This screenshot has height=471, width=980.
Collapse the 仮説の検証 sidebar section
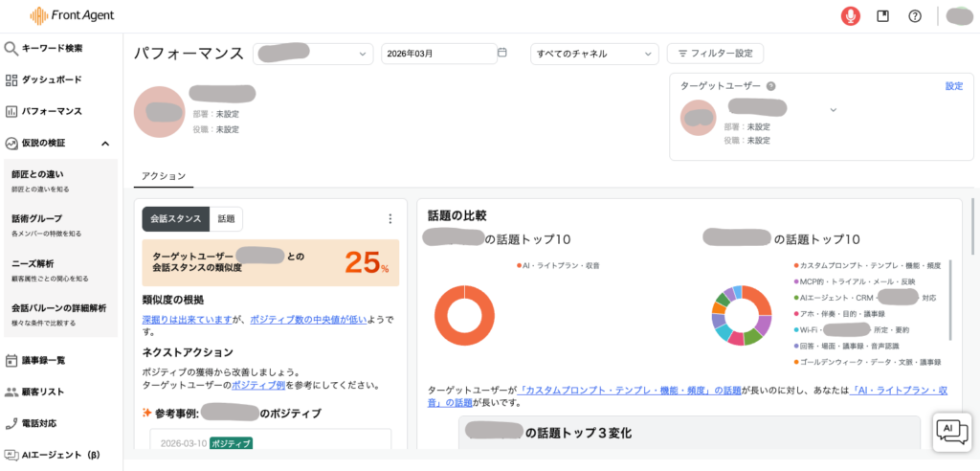[105, 143]
